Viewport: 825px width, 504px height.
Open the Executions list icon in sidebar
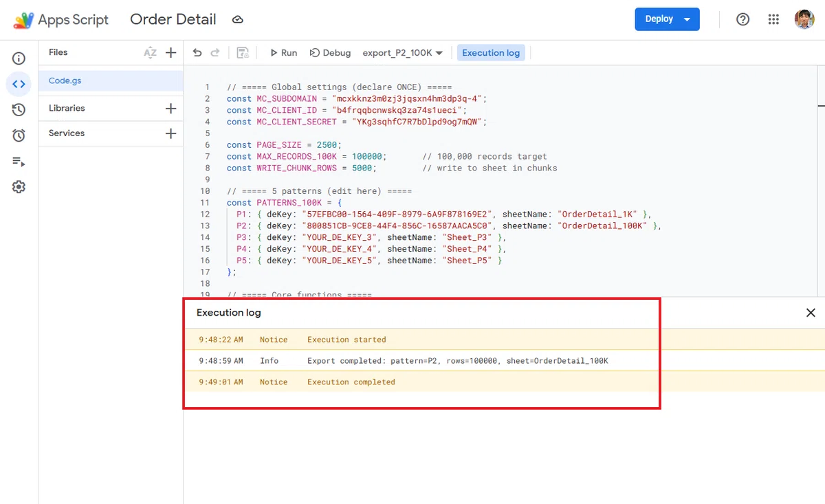point(19,162)
